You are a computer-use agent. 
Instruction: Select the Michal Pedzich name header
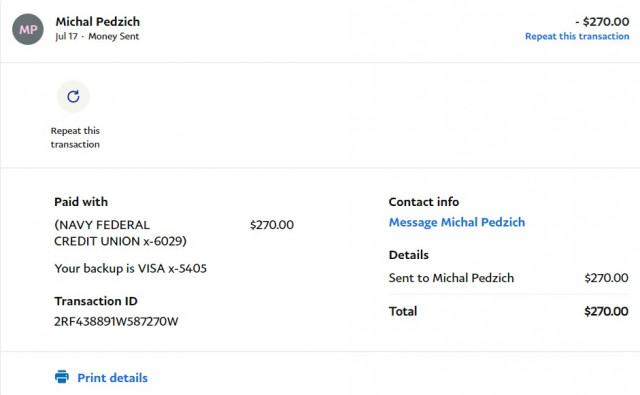98,21
